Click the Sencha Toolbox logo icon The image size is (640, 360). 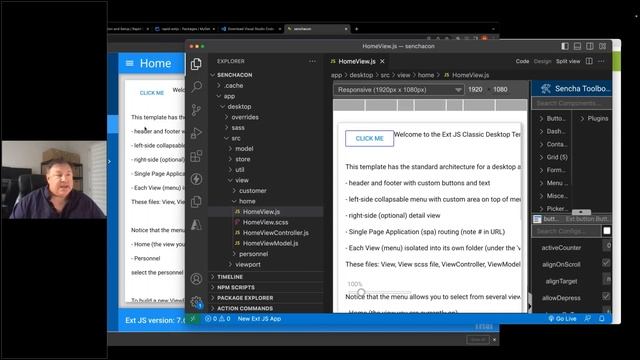[546, 88]
